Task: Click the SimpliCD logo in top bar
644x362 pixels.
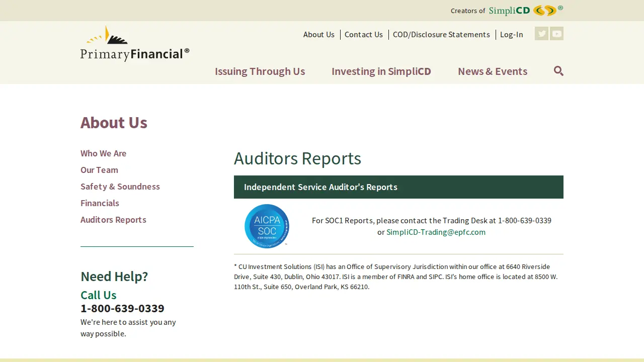Action: (x=526, y=11)
